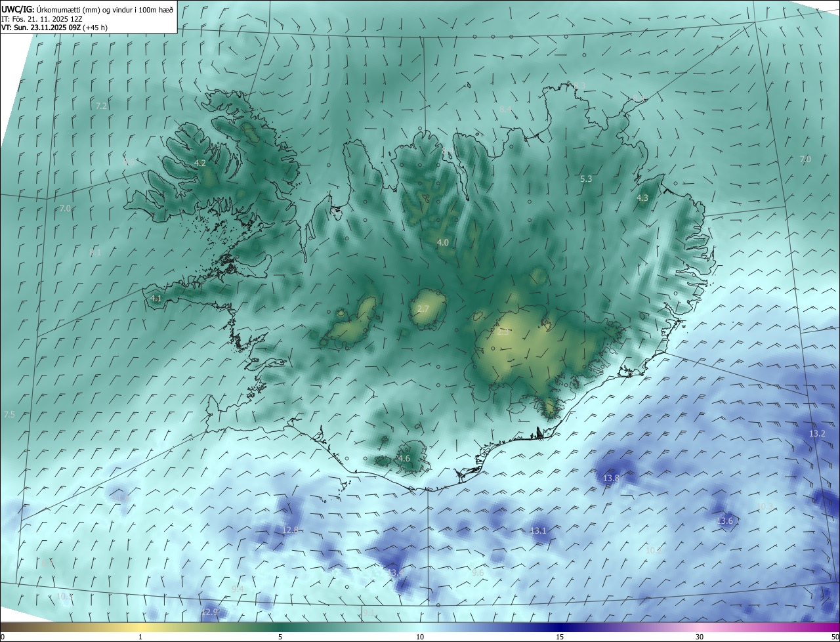This screenshot has width=840, height=642.
Task: Click the 7.0 label near the eastern map edge
Action: [x=805, y=160]
